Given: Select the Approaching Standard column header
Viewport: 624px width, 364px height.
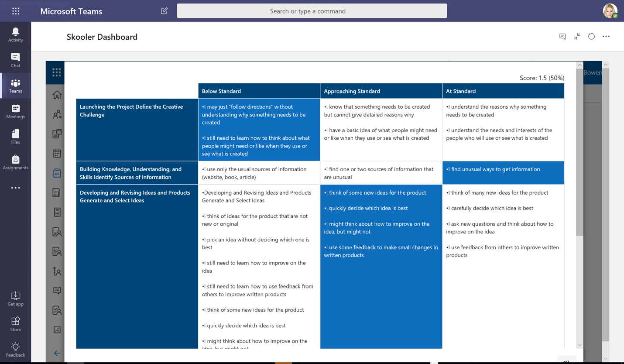Looking at the screenshot, I should (381, 91).
